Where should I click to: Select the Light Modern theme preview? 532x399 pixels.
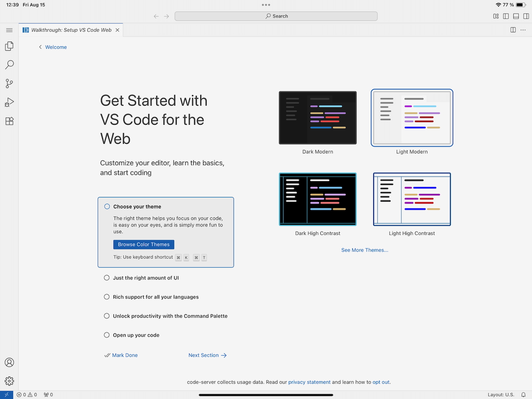pyautogui.click(x=412, y=118)
